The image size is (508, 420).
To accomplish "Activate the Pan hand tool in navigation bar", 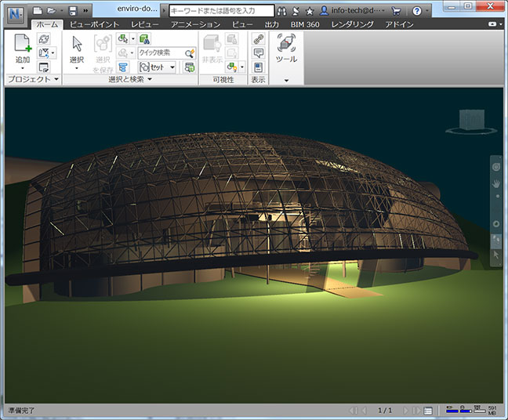I will coord(495,183).
